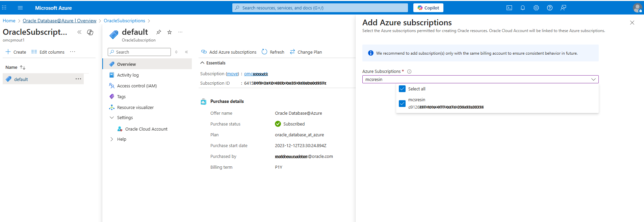Viewport: 644px width, 222px height.
Task: Expand the Help menu group
Action: pyautogui.click(x=112, y=139)
